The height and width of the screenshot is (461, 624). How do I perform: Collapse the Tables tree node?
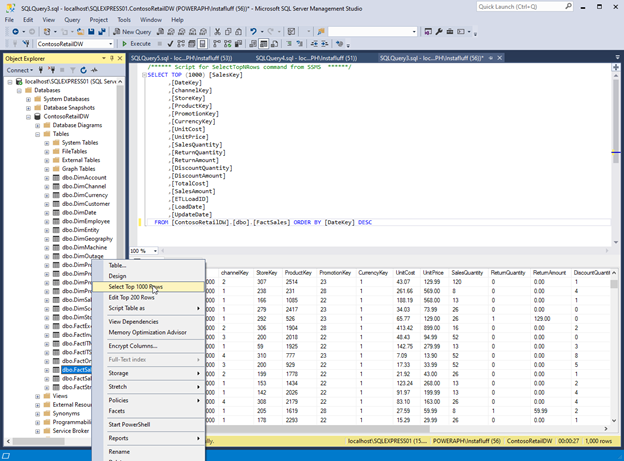pyautogui.click(x=37, y=134)
